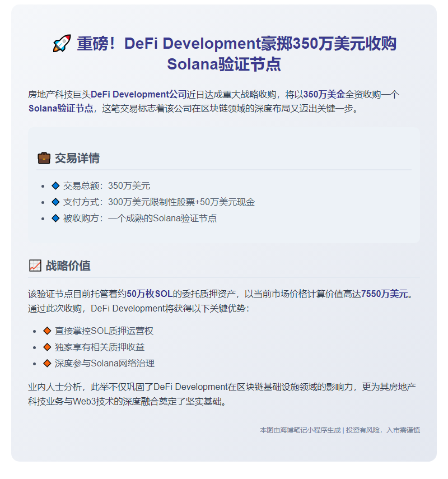
Task: Click bold text 50万枚SOL
Action: [x=150, y=294]
